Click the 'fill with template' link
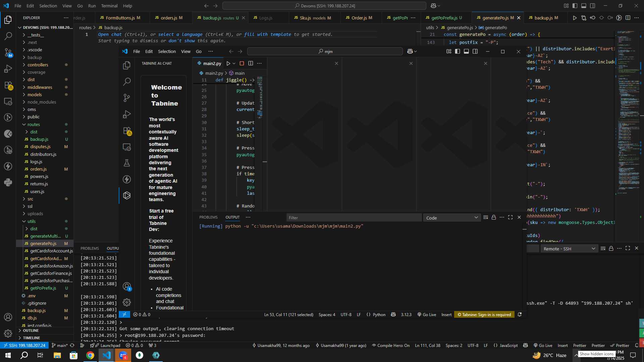 [268, 34]
